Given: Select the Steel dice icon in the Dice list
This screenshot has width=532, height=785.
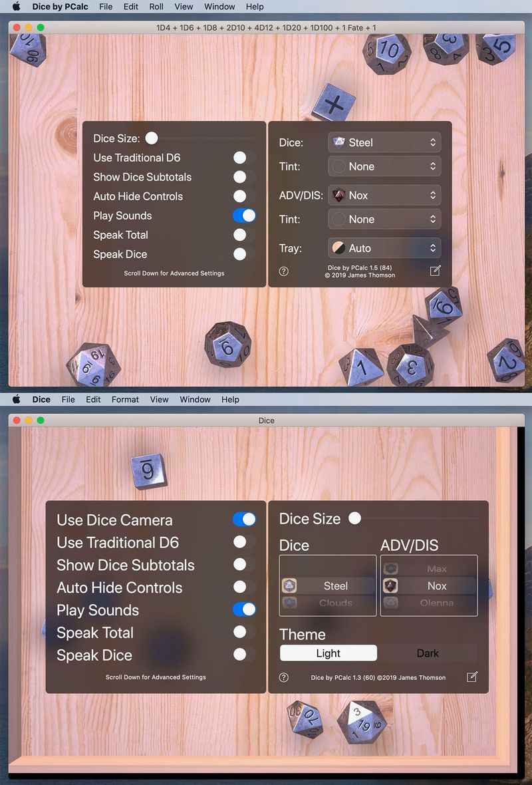Looking at the screenshot, I should click(289, 585).
